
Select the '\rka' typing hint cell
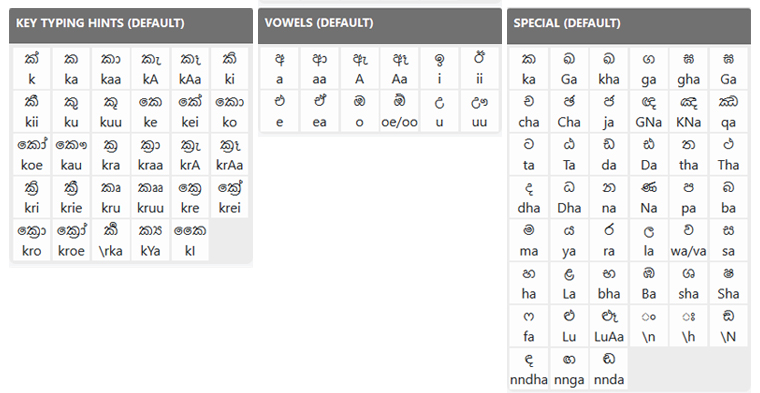click(x=111, y=240)
